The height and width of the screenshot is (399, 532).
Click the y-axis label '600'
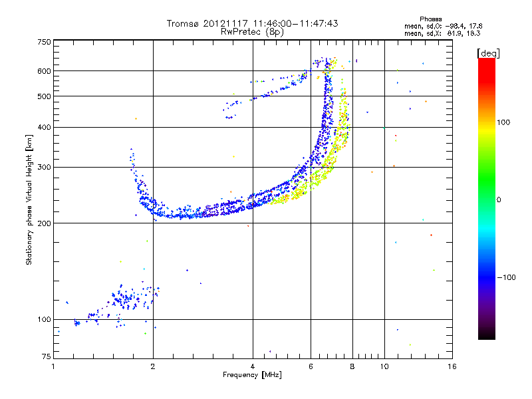pos(44,71)
